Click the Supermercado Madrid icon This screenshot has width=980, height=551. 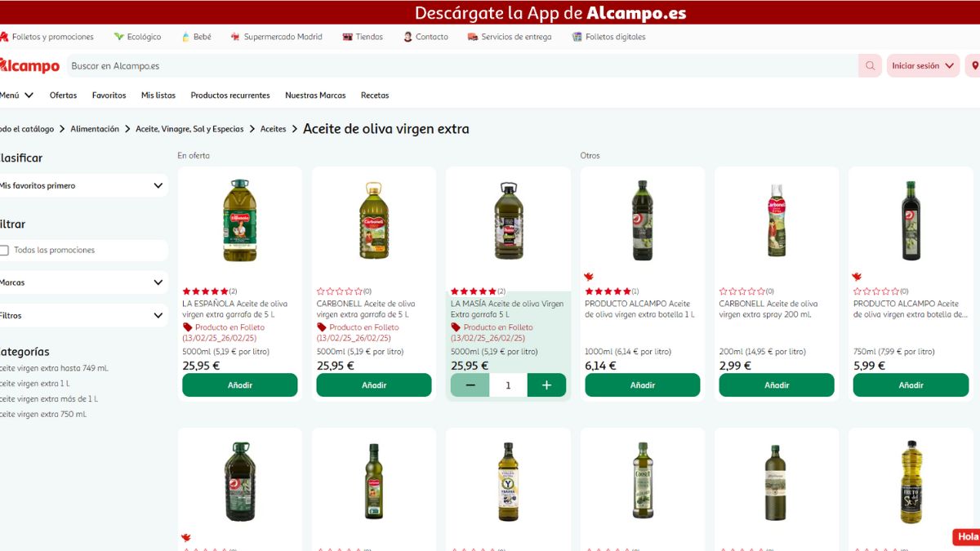(x=235, y=37)
